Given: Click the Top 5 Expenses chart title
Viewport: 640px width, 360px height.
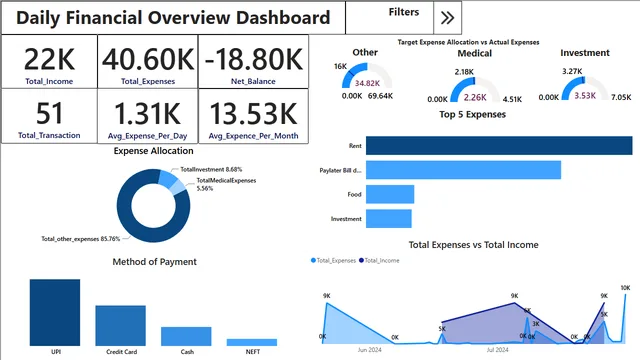Looking at the screenshot, I should click(x=472, y=114).
